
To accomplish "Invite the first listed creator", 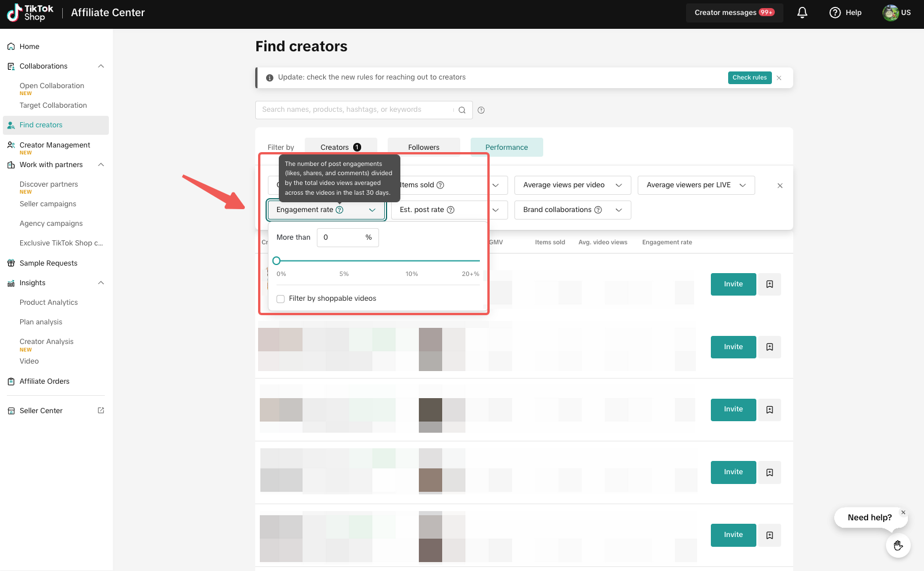I will (733, 284).
